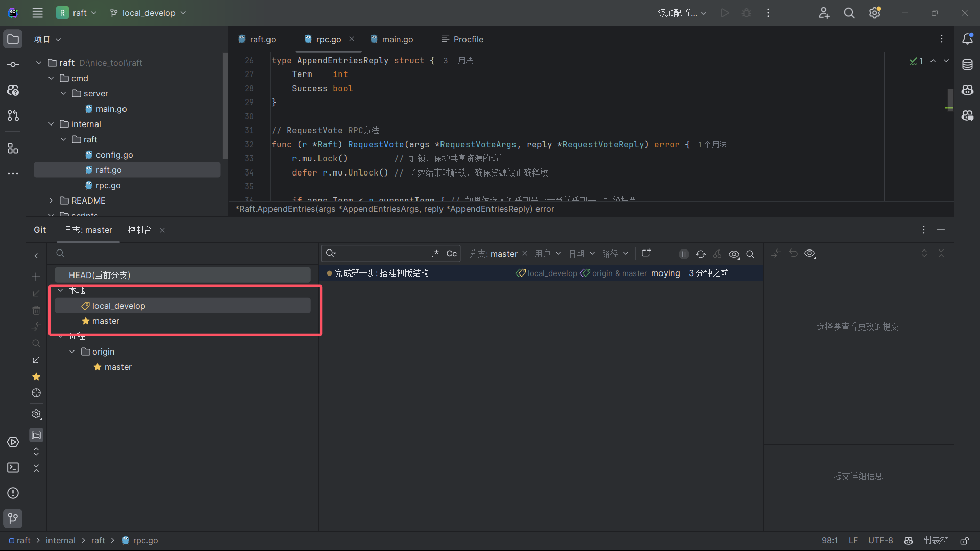This screenshot has height=551, width=980.
Task: Refresh the Git log
Action: click(x=701, y=254)
